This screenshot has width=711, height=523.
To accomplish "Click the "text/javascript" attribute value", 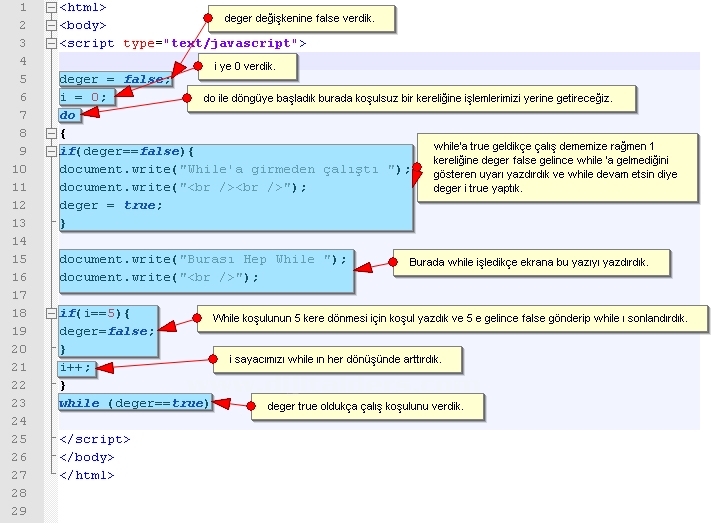I will point(230,44).
